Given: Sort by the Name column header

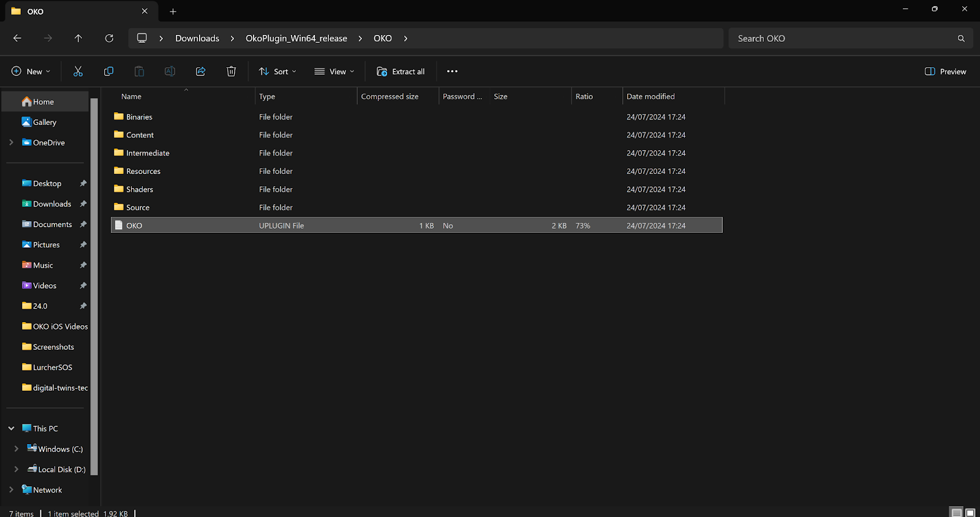Looking at the screenshot, I should point(183,96).
